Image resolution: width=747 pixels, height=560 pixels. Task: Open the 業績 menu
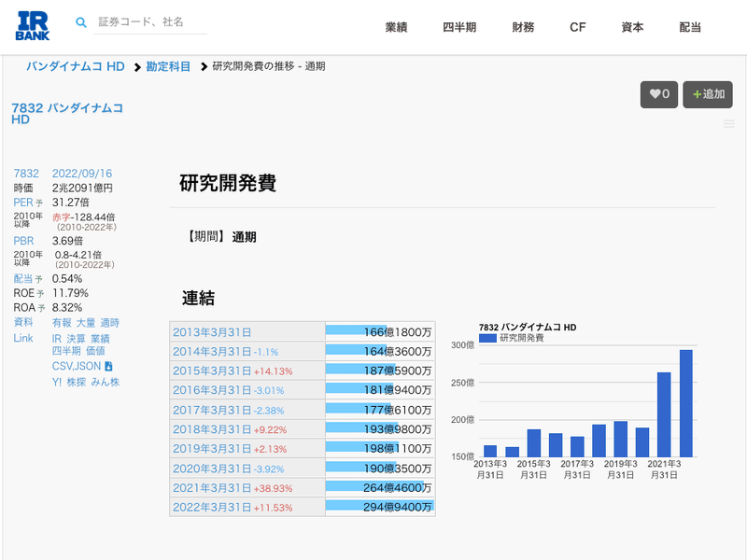point(396,27)
